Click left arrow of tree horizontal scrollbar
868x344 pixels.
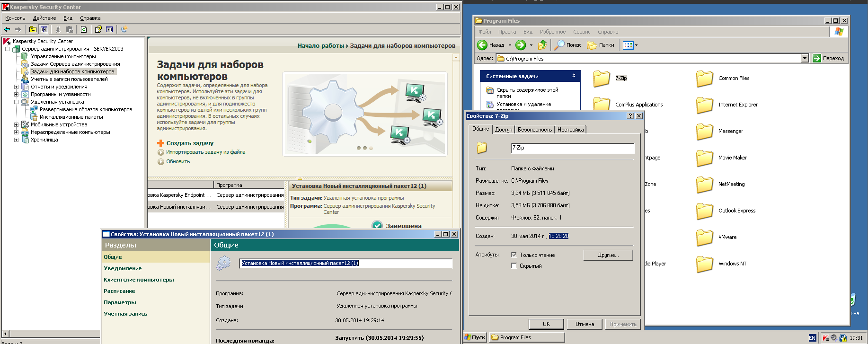pyautogui.click(x=5, y=334)
